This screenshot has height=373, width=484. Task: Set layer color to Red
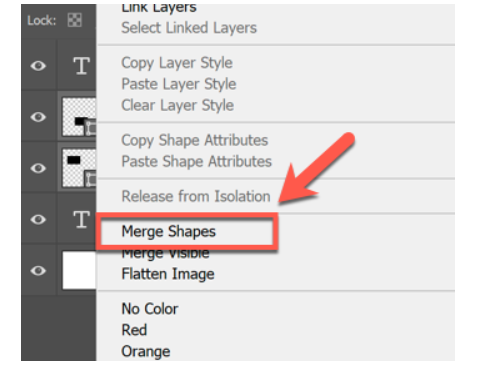pyautogui.click(x=134, y=330)
